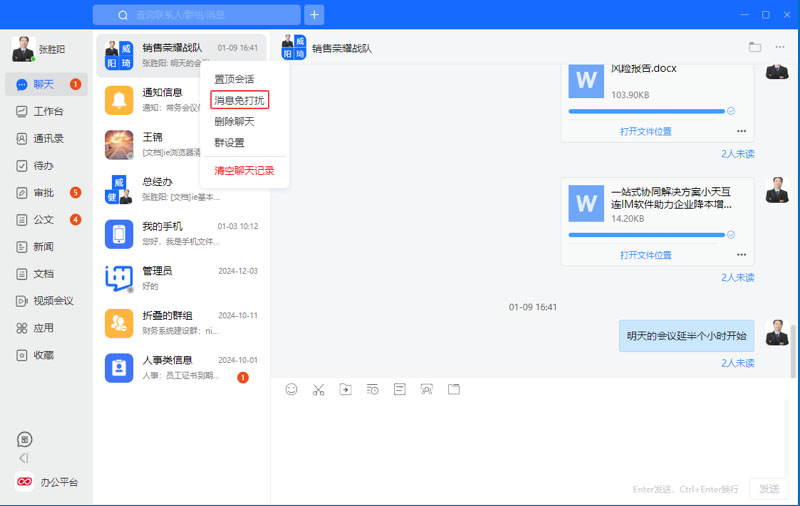The image size is (800, 506).
Task: Click 2人未读 under the last message
Action: click(737, 364)
